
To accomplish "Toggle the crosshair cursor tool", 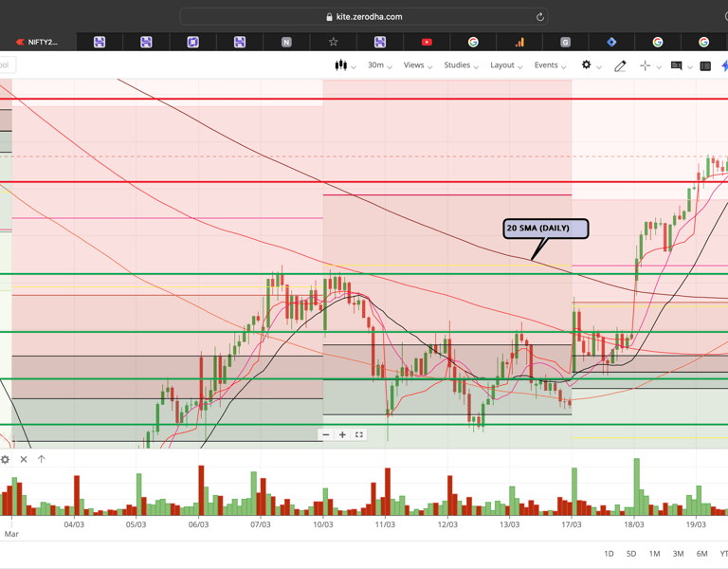I will (x=645, y=66).
